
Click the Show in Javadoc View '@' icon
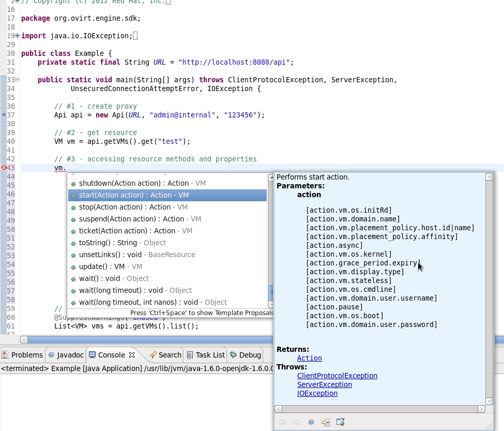(x=311, y=422)
